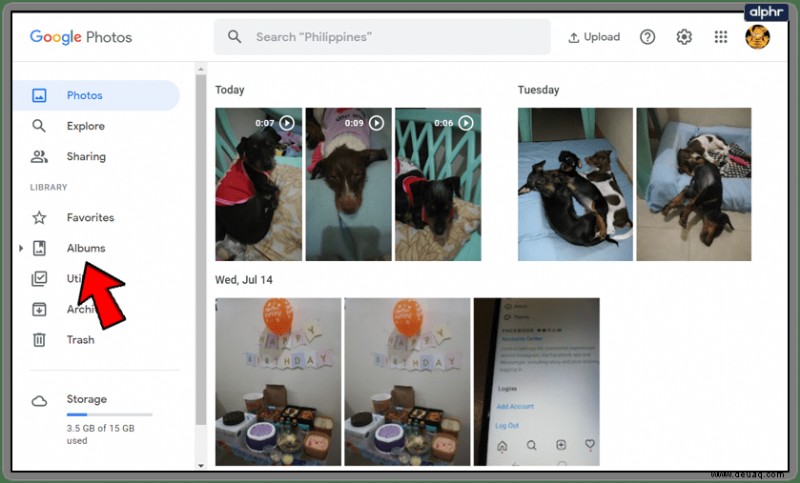
Task: Click the Upload button
Action: click(594, 37)
